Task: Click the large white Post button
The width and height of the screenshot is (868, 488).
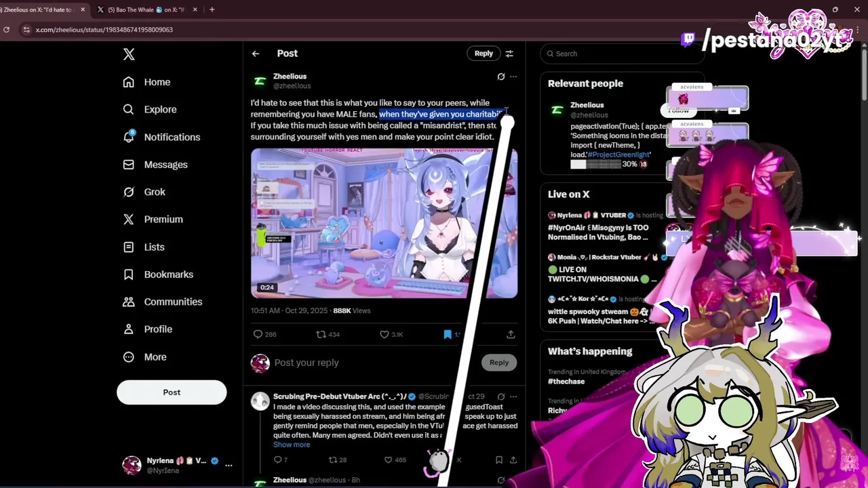Action: (x=172, y=392)
